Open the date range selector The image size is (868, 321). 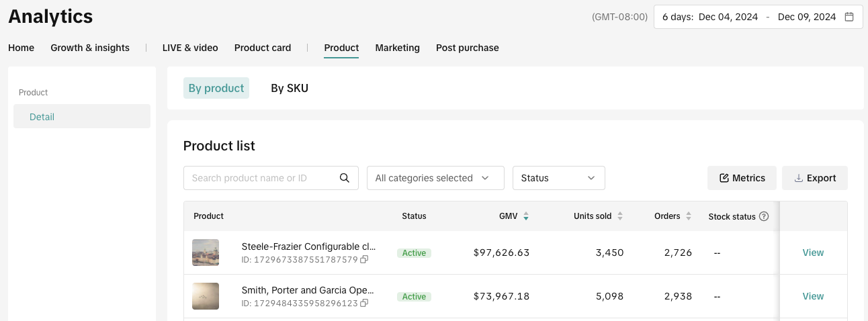tap(758, 17)
